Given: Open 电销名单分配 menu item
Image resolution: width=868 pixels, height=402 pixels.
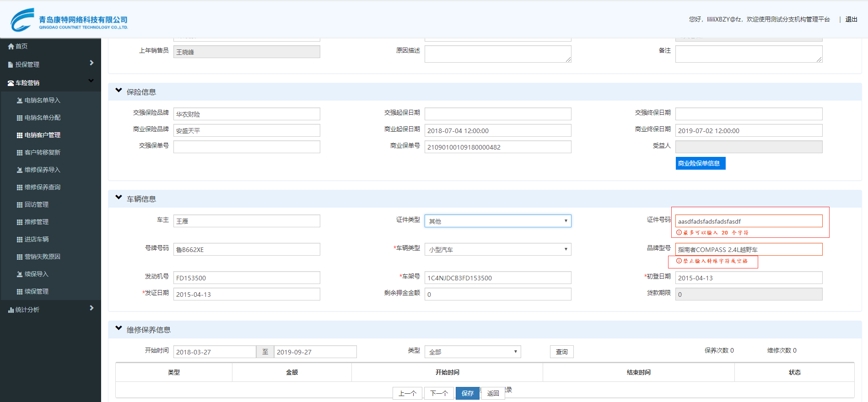Looking at the screenshot, I should point(43,118).
